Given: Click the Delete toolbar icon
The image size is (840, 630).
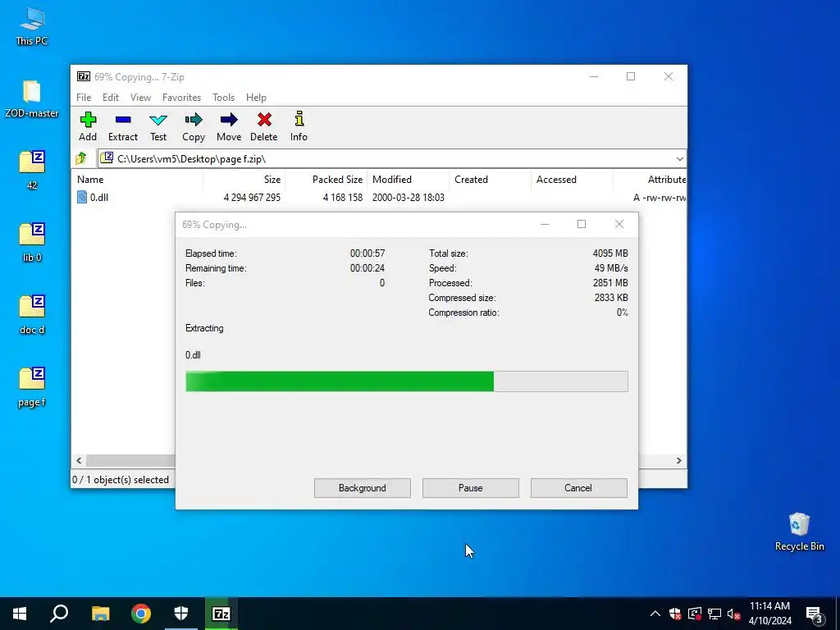Looking at the screenshot, I should 263,126.
